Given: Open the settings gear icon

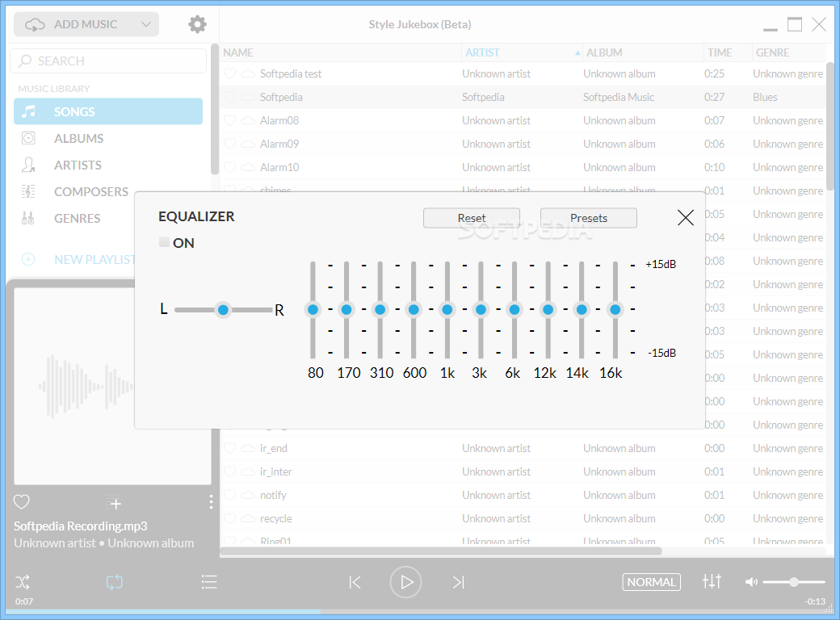Looking at the screenshot, I should pyautogui.click(x=197, y=24).
